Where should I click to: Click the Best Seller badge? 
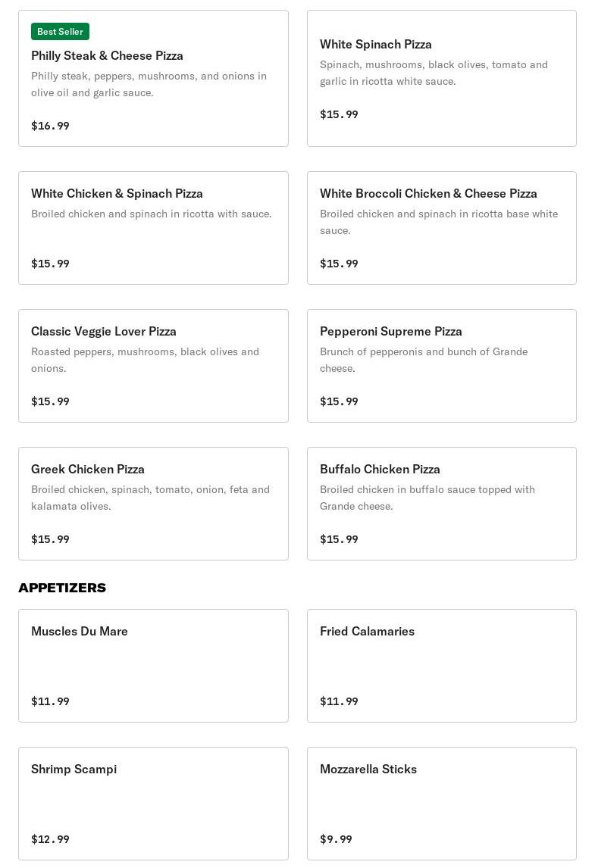pos(60,32)
